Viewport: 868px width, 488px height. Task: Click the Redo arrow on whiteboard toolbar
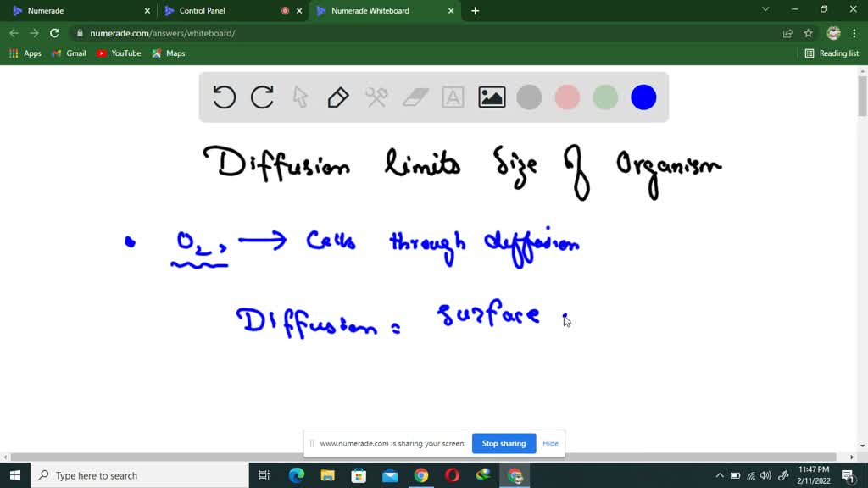[x=261, y=97]
